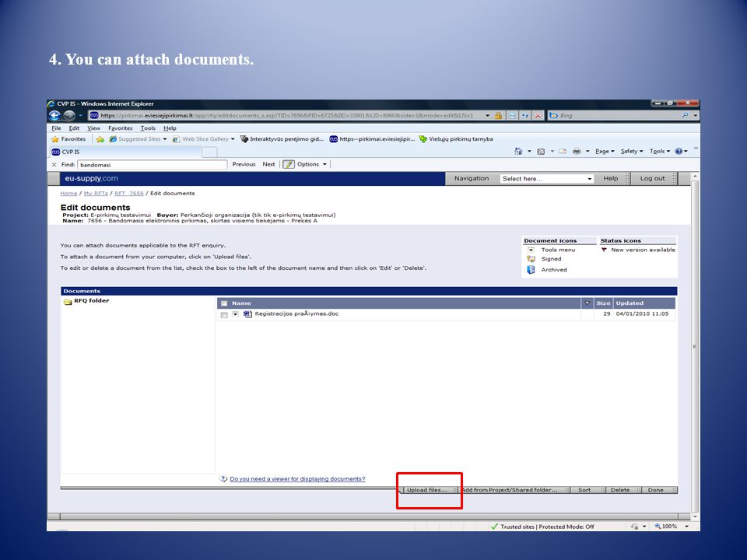Click the highlight matches pencil icon

(289, 164)
